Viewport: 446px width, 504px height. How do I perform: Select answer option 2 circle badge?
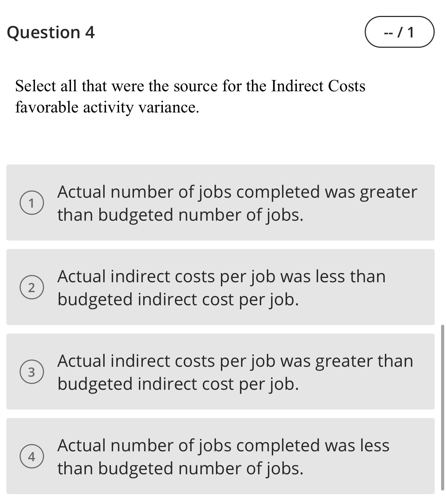click(x=32, y=288)
